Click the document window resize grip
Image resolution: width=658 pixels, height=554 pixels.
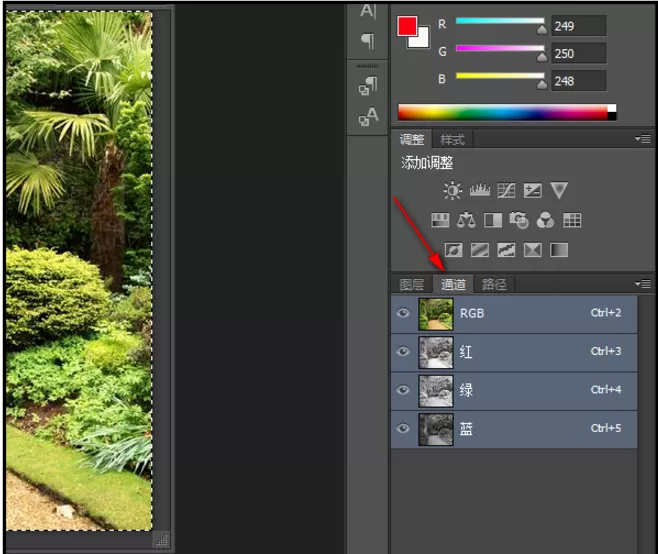pyautogui.click(x=162, y=540)
